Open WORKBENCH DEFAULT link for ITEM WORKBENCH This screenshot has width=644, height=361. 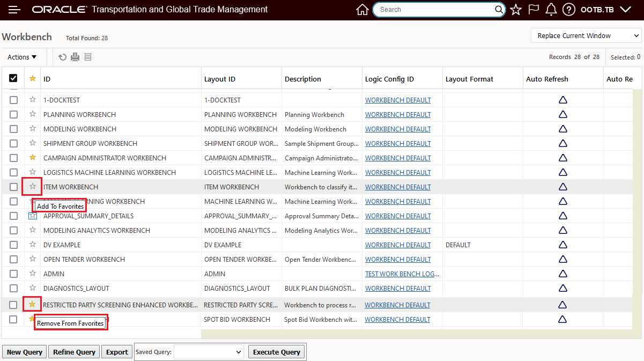pos(397,187)
